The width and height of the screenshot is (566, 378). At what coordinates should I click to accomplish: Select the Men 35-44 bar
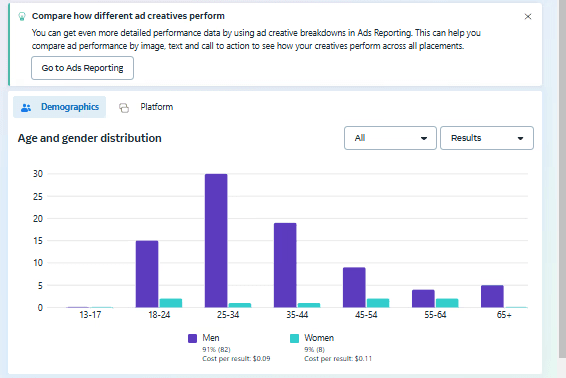click(x=285, y=265)
